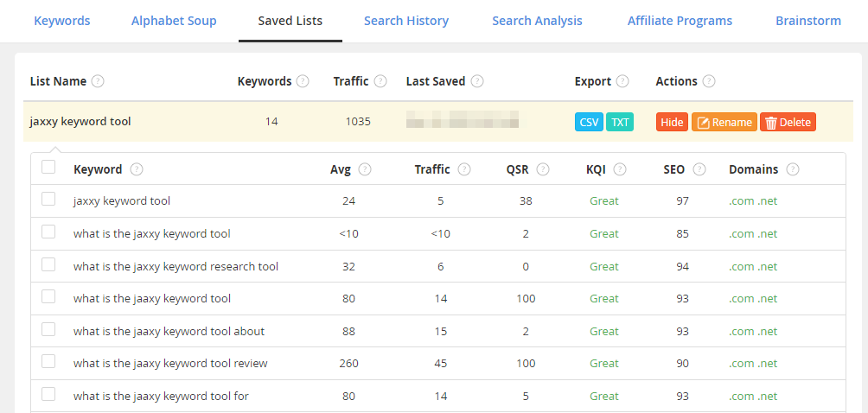Viewport: 868px width, 413px height.
Task: Switch to the Brainstorm tab
Action: (808, 21)
